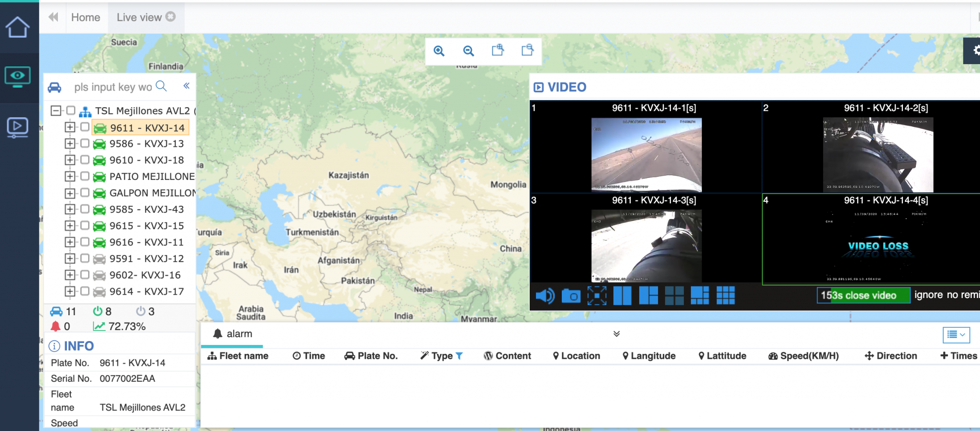The width and height of the screenshot is (980, 431).
Task: Collapse alarm panel with double chevron
Action: tap(616, 334)
